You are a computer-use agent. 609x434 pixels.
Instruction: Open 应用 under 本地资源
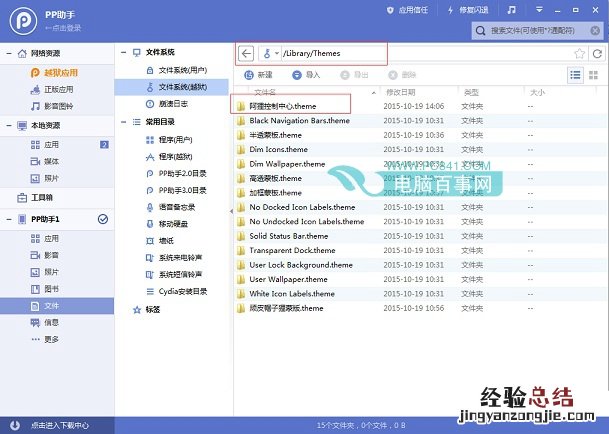tap(45, 145)
